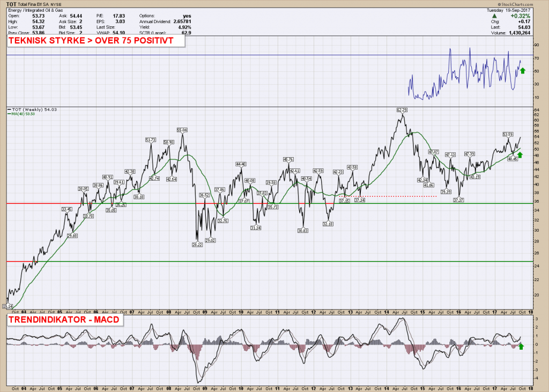
Task: Click the 40.91 high price label
Action: [107, 177]
